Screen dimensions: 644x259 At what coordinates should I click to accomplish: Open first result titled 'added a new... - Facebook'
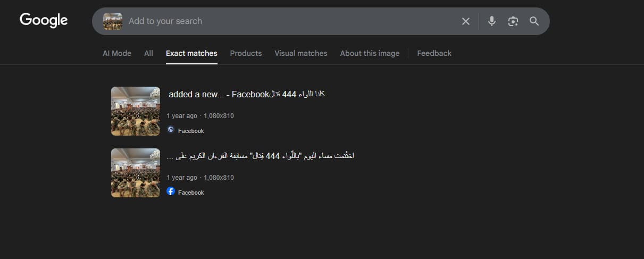[246, 94]
